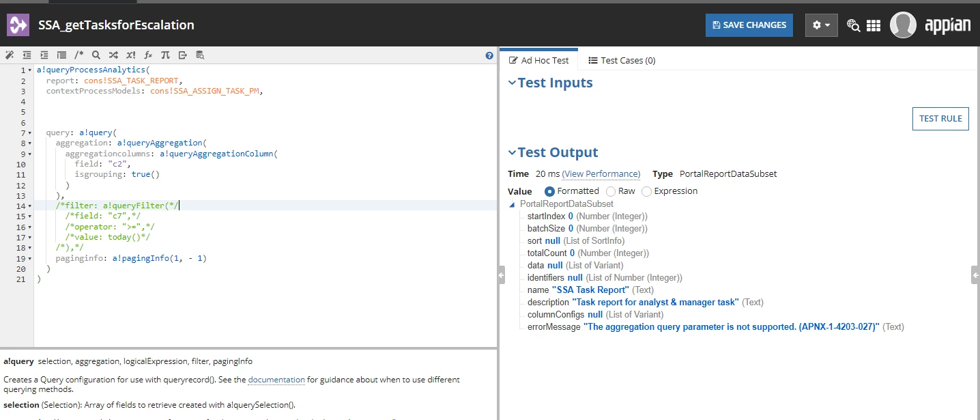Click the outdent toolbar icon

27,55
